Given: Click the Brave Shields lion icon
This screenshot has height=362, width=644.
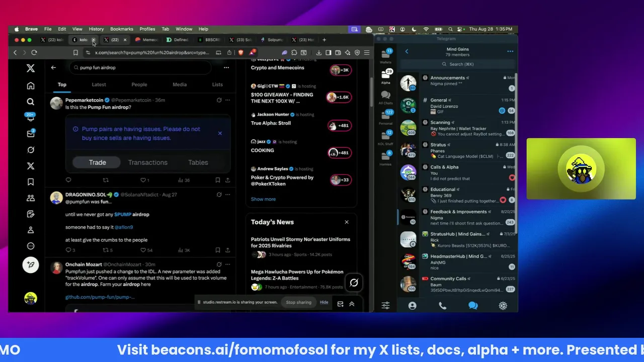Looking at the screenshot, I should tap(240, 52).
